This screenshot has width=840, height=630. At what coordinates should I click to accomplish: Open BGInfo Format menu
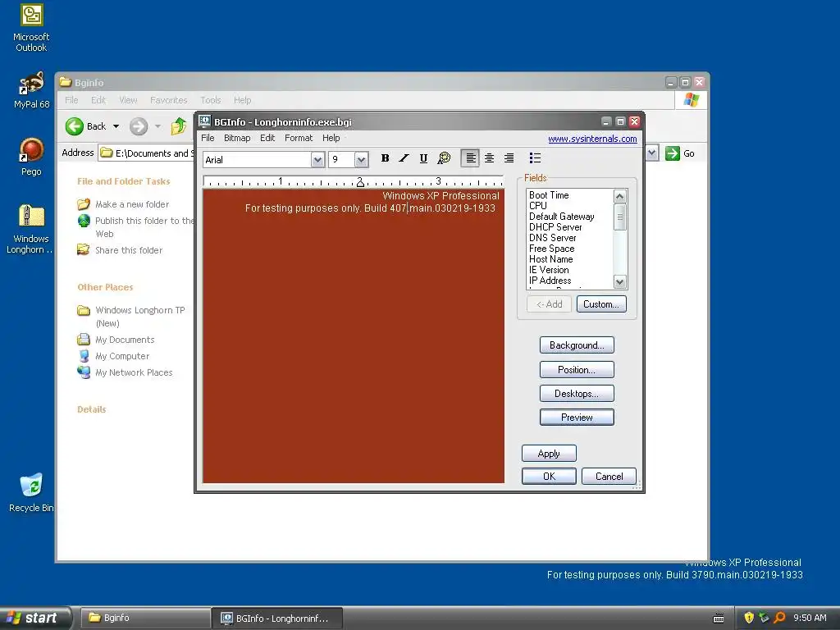coord(299,138)
